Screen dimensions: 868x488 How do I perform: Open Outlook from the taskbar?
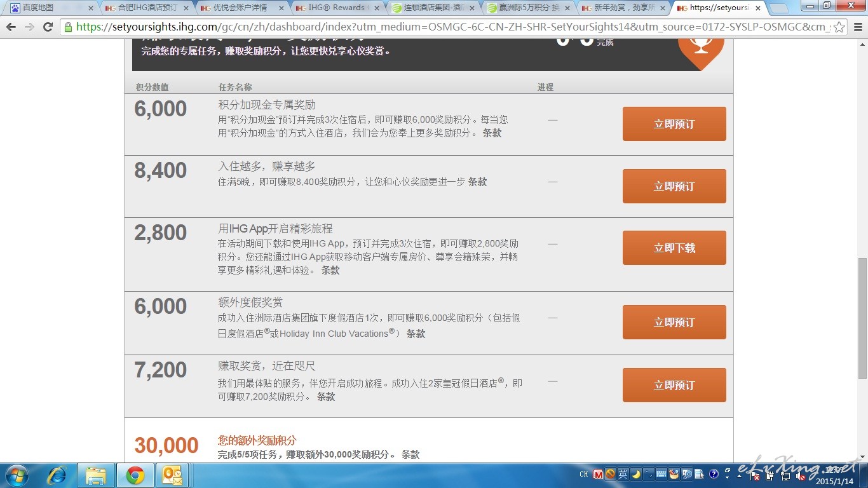click(172, 475)
